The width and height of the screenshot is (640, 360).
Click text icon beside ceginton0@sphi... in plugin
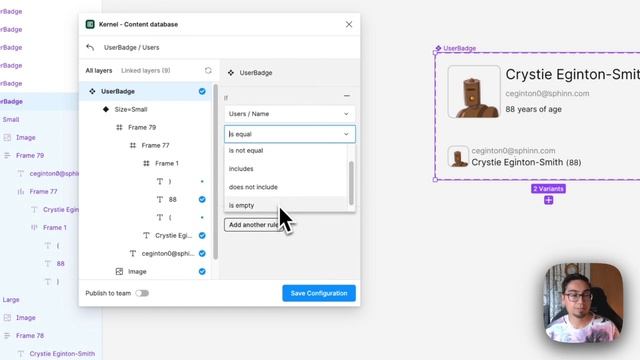[133, 253]
